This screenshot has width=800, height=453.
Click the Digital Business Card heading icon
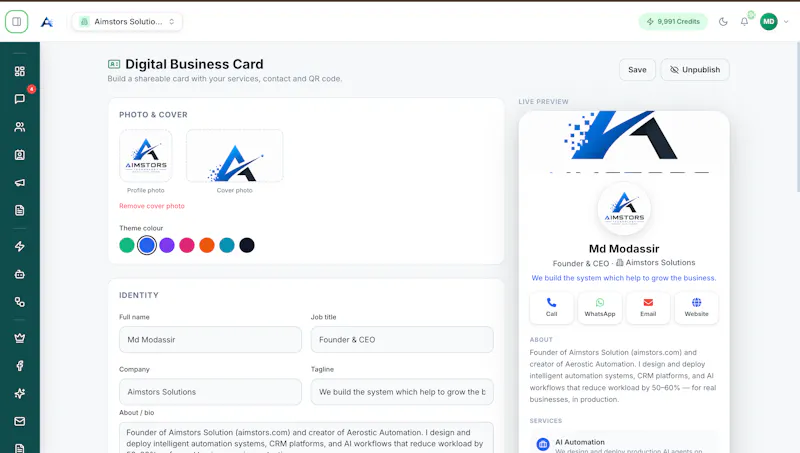[x=114, y=64]
